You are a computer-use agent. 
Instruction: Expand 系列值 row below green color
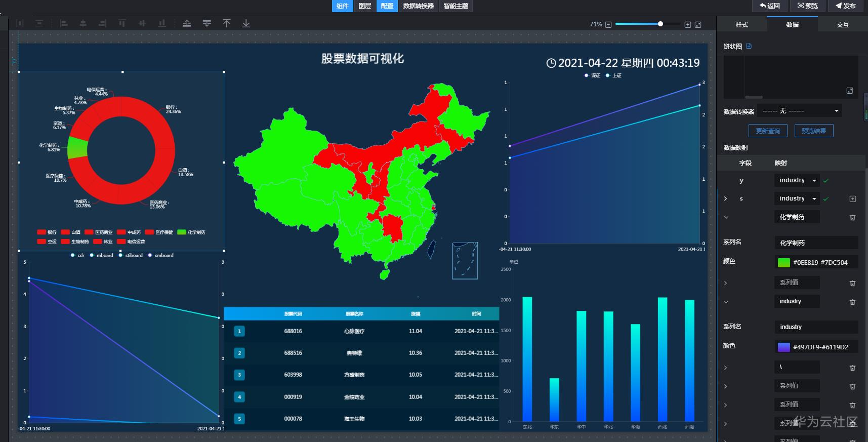point(726,284)
